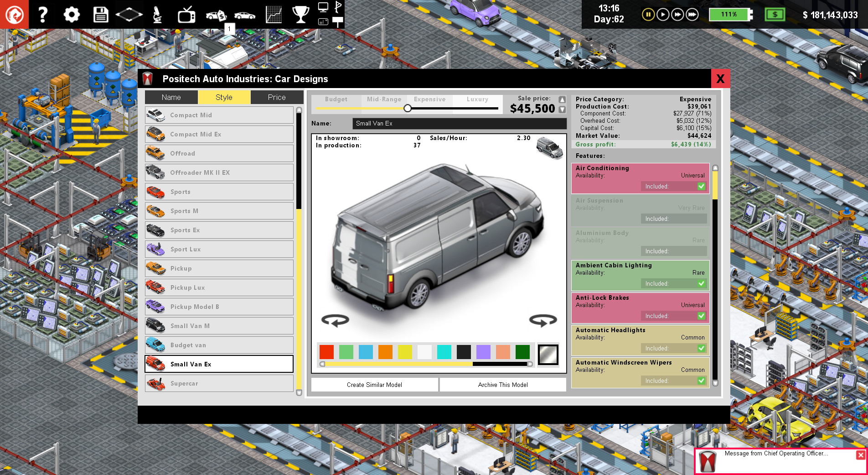Sort car designs by Name tab
The image size is (868, 475).
[x=171, y=97]
